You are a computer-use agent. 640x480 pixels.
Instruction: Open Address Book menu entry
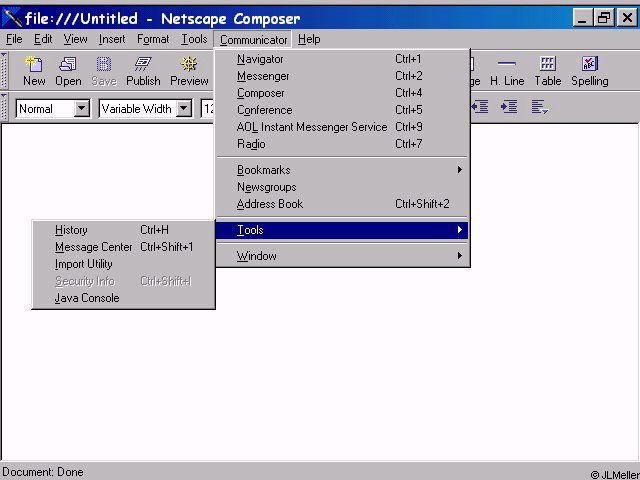tap(342, 204)
